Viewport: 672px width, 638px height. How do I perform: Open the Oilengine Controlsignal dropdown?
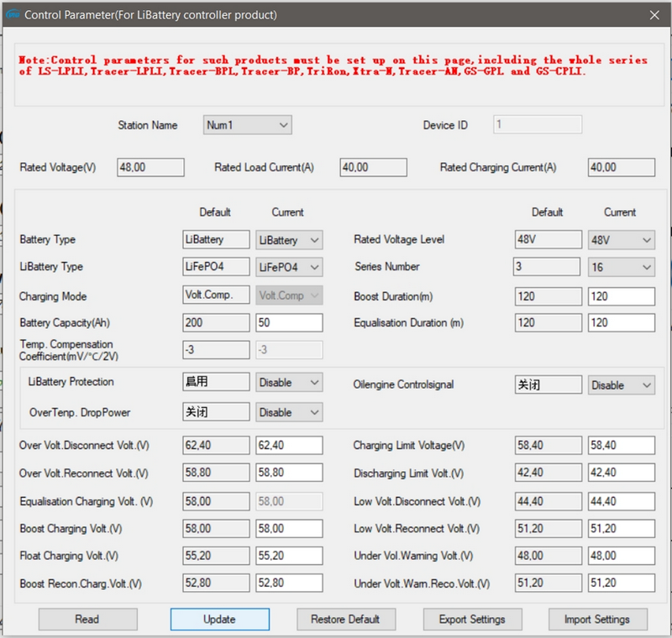622,385
